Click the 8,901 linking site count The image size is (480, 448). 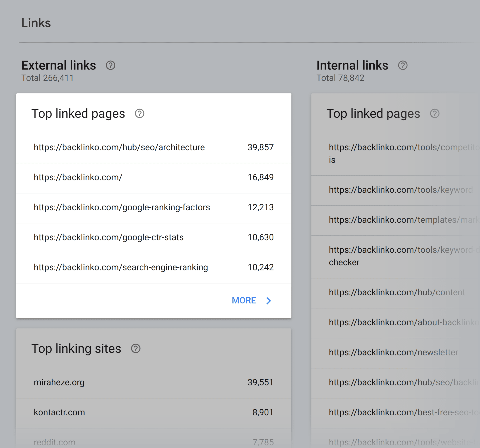pyautogui.click(x=263, y=412)
